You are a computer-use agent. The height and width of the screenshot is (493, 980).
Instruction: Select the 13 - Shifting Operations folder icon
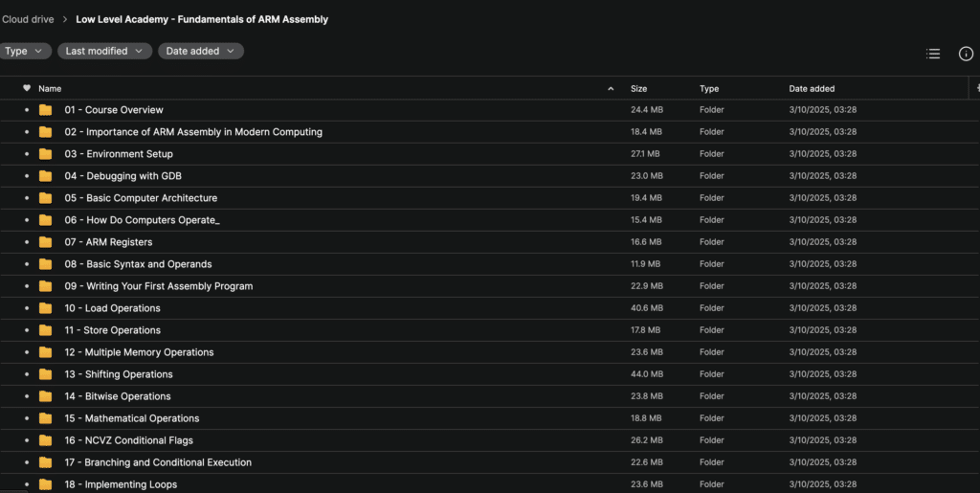pos(45,374)
